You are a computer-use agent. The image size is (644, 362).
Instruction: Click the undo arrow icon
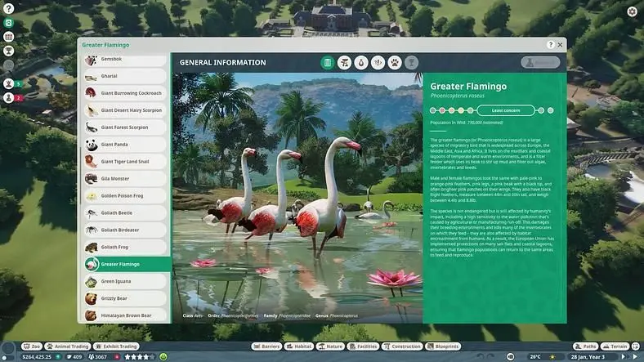[x=480, y=357]
